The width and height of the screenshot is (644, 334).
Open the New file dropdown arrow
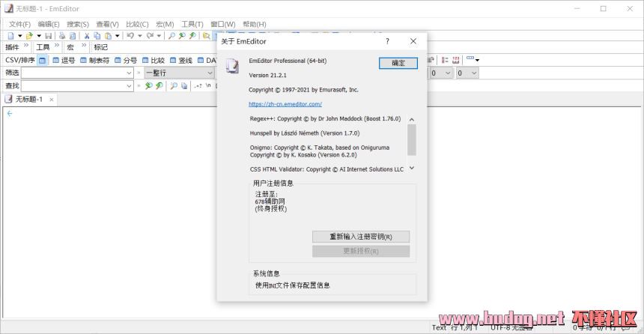point(19,36)
